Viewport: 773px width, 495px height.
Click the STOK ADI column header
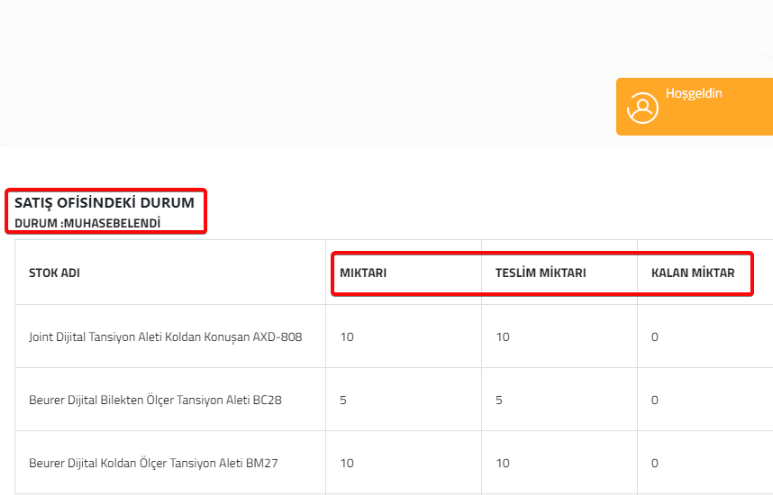pos(54,273)
